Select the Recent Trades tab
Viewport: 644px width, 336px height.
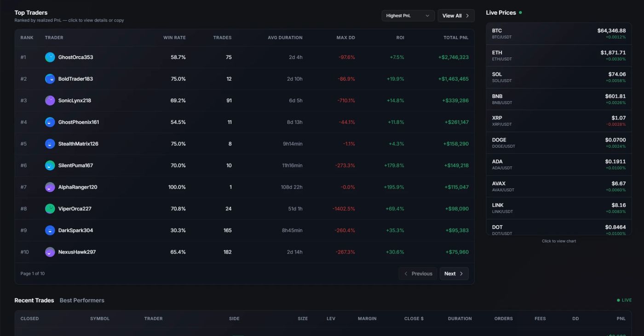pyautogui.click(x=34, y=300)
